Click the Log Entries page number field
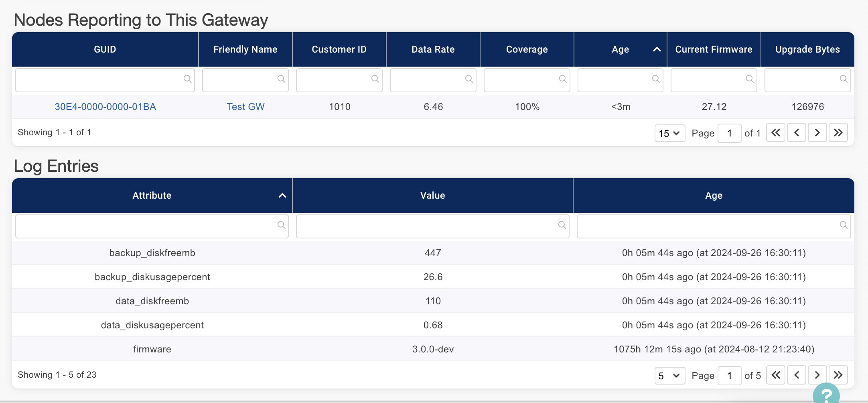Screen dimensions: 868x403 click(729, 376)
